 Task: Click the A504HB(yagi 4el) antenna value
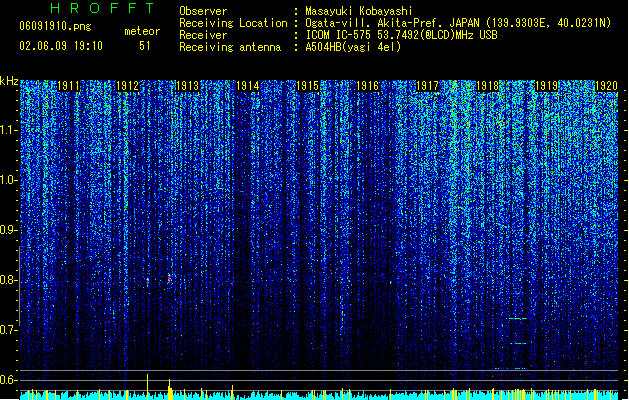(353, 47)
